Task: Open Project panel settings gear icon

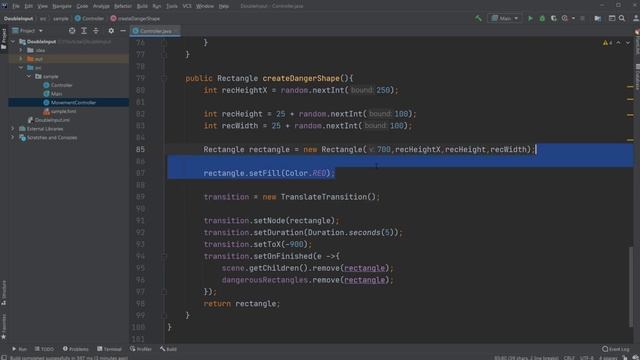Action: (x=111, y=31)
